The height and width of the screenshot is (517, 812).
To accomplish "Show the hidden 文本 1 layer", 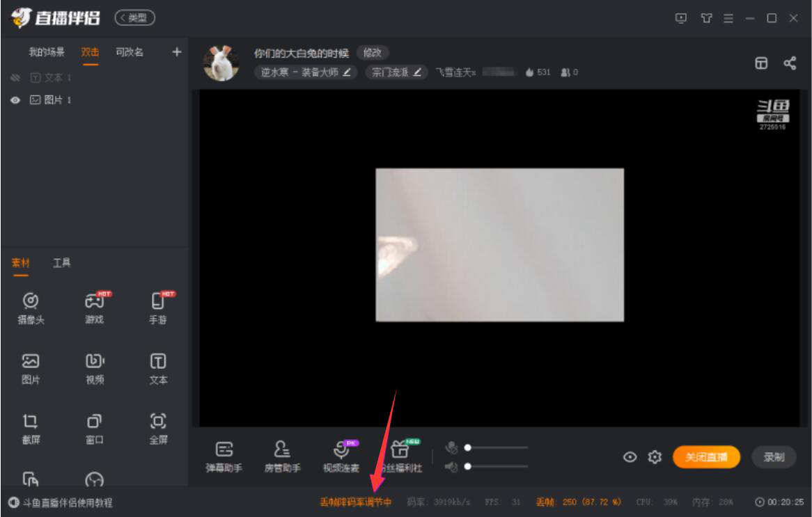I will (15, 78).
